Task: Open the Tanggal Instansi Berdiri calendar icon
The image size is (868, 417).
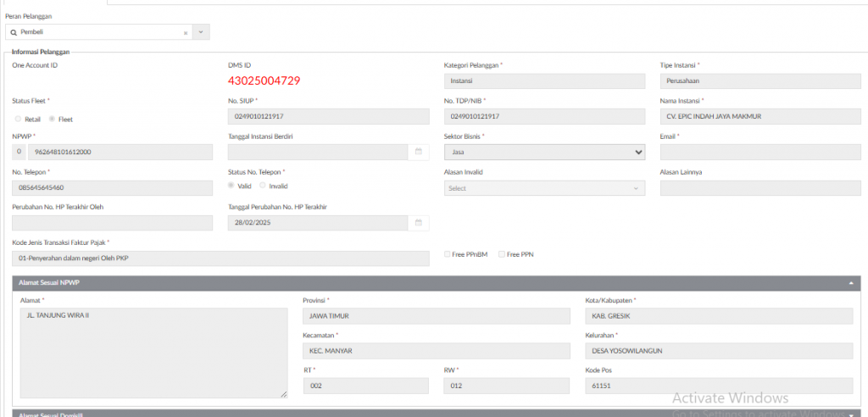Action: [x=418, y=152]
